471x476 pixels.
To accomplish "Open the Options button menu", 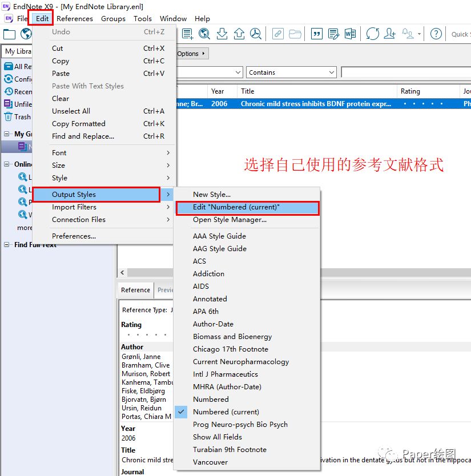I will (192, 54).
